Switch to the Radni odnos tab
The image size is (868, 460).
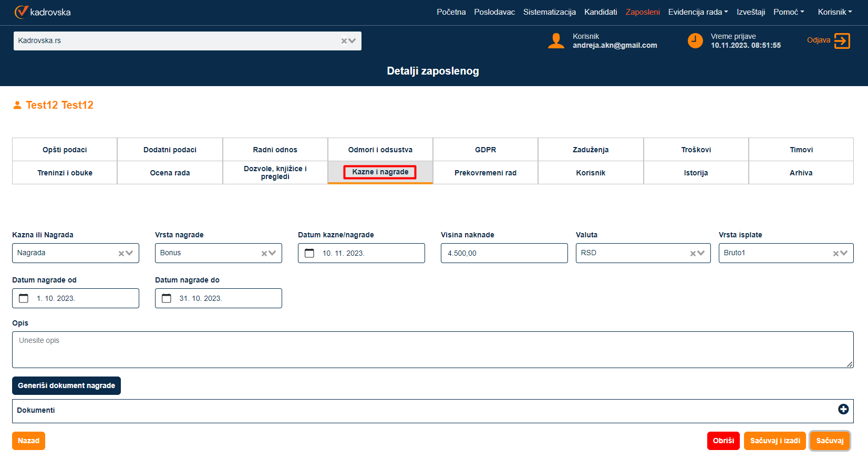[275, 150]
